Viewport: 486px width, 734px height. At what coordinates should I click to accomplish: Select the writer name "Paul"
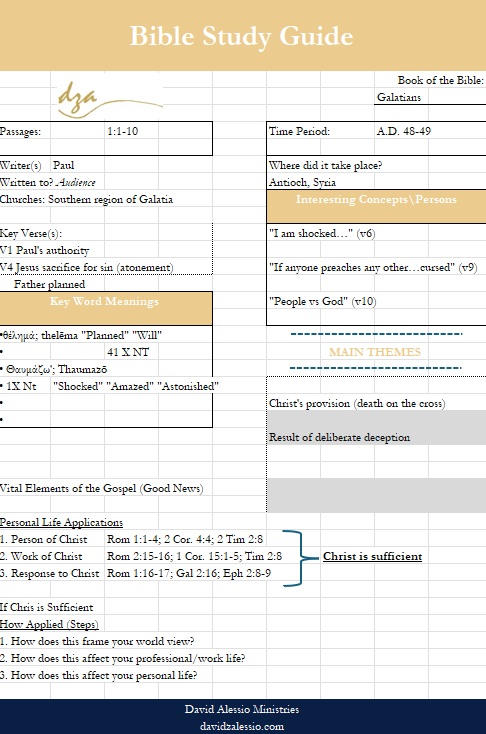(x=64, y=165)
